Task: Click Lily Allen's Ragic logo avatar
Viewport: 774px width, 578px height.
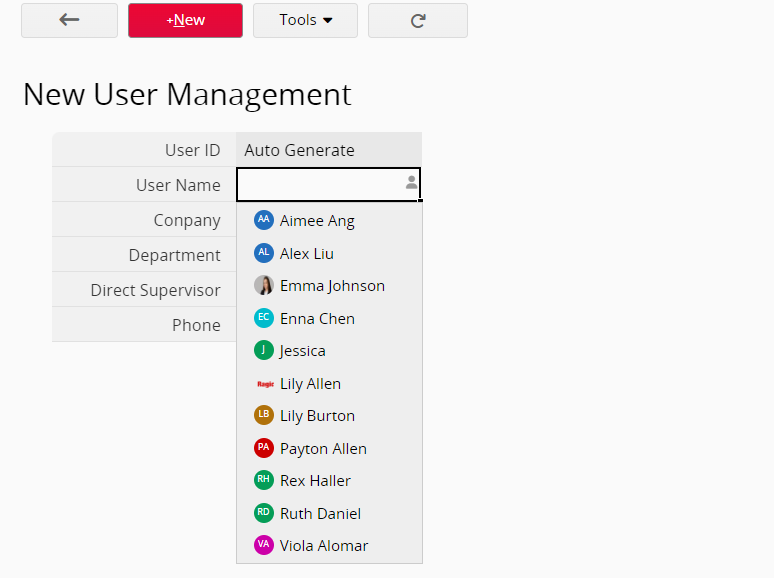Action: pyautogui.click(x=265, y=384)
